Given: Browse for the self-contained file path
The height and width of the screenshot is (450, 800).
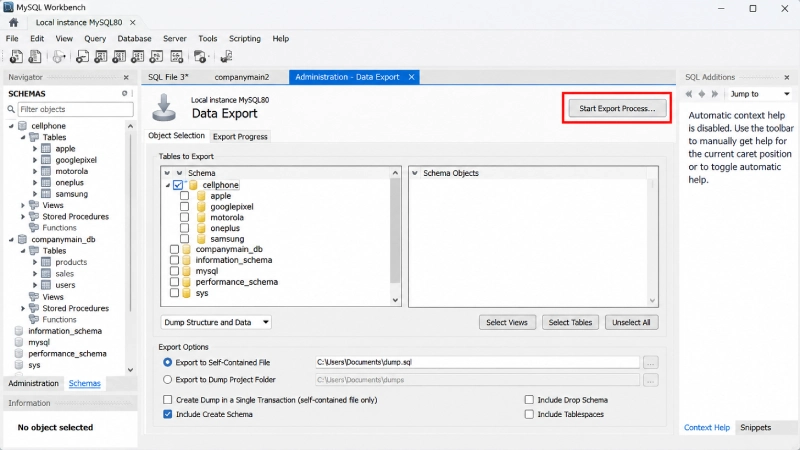Looking at the screenshot, I should point(651,363).
